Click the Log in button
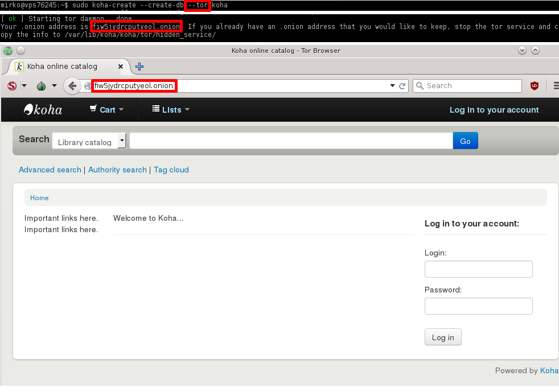 (443, 337)
